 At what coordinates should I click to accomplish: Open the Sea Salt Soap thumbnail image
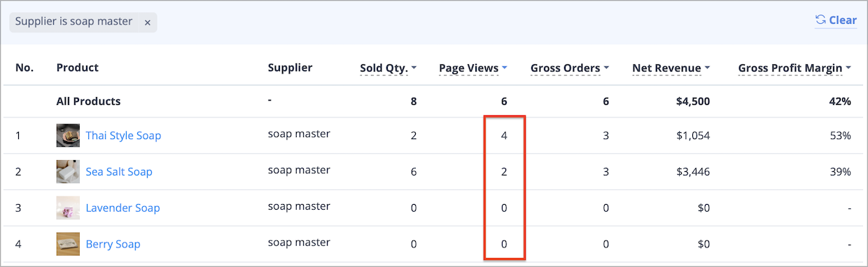68,172
